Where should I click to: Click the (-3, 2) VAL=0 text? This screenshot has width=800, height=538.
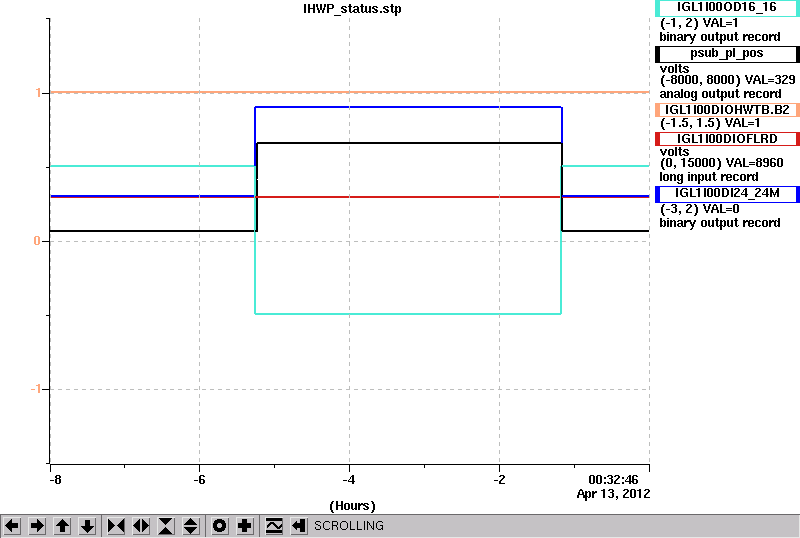pyautogui.click(x=699, y=209)
